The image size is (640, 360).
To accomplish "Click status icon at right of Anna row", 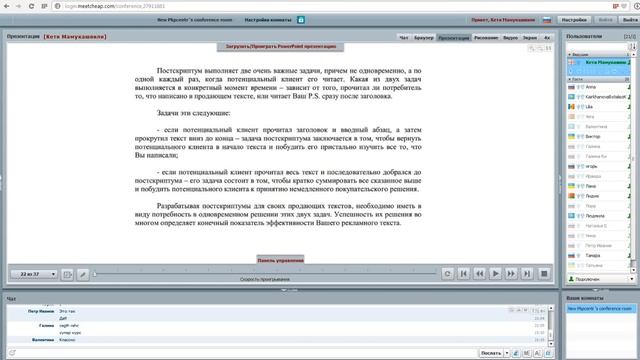I will 629,87.
